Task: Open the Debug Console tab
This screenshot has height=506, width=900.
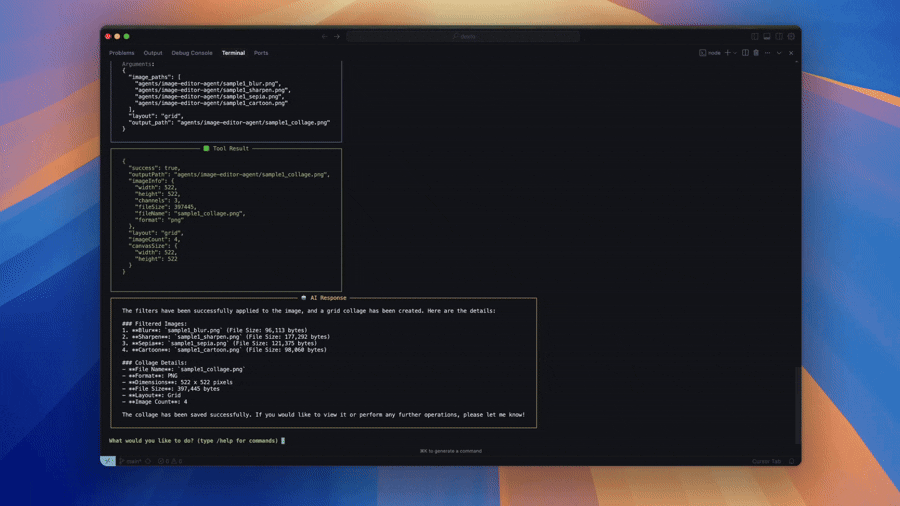Action: (x=192, y=53)
